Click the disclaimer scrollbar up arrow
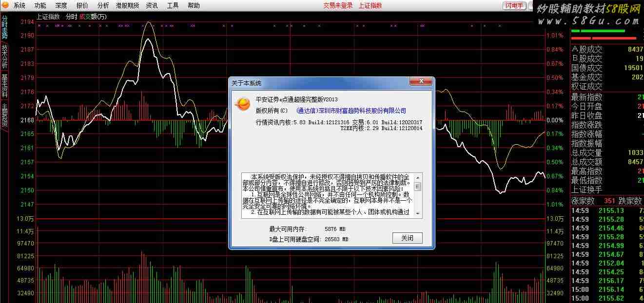The image size is (644, 303). tap(418, 177)
